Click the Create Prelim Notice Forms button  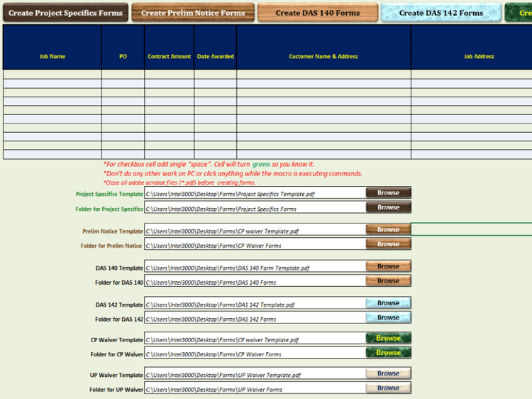pos(193,13)
